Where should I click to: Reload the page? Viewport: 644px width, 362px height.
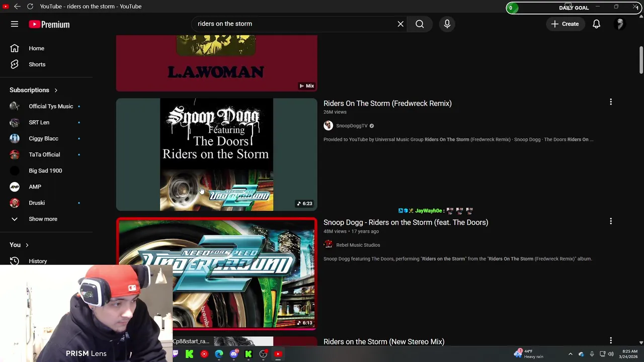point(30,7)
